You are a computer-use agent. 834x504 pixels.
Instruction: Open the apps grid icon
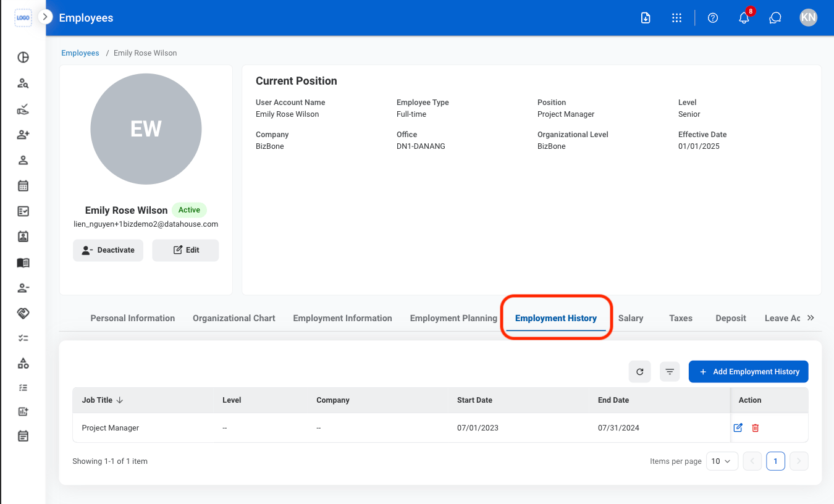[x=676, y=18]
